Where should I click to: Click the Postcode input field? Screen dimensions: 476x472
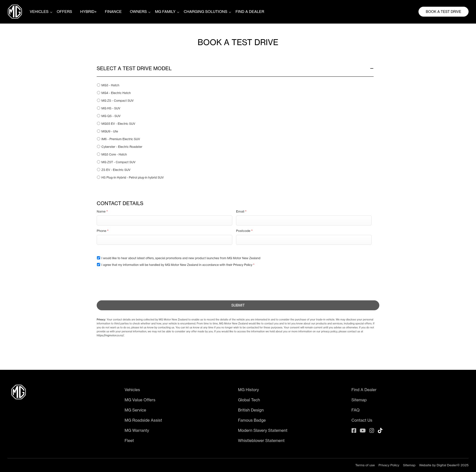[x=304, y=240]
